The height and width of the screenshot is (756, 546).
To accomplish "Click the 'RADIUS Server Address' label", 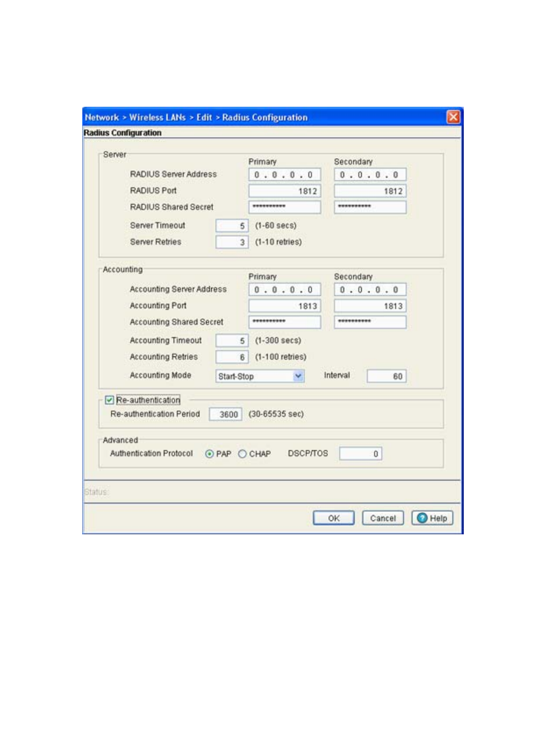I will click(173, 174).
